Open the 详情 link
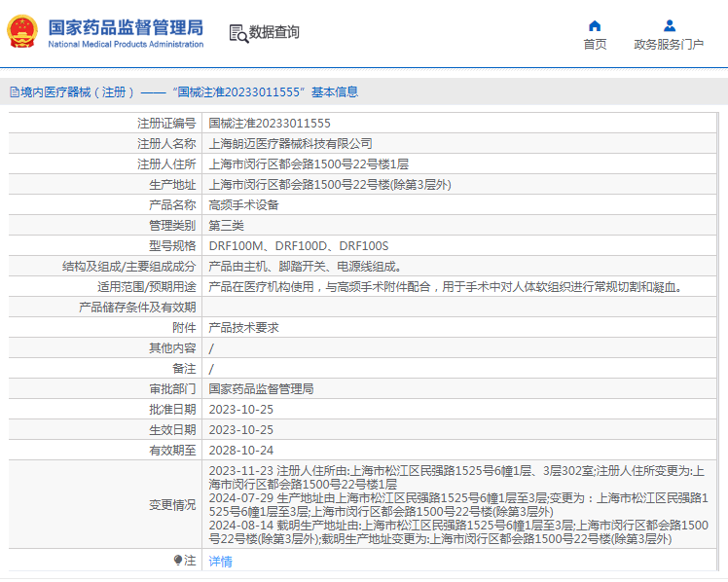The image size is (728, 582). click(x=220, y=562)
